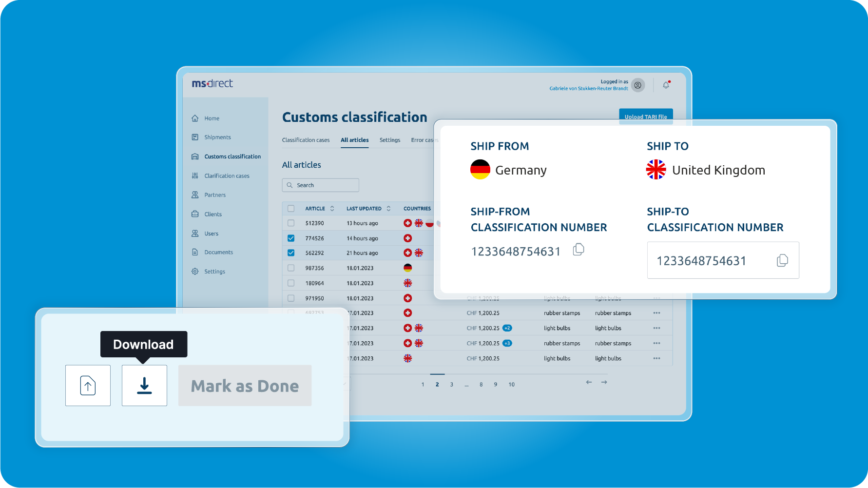Click '14 hours ago' timestamp
Viewport: 868px width, 488px height.
coord(362,238)
